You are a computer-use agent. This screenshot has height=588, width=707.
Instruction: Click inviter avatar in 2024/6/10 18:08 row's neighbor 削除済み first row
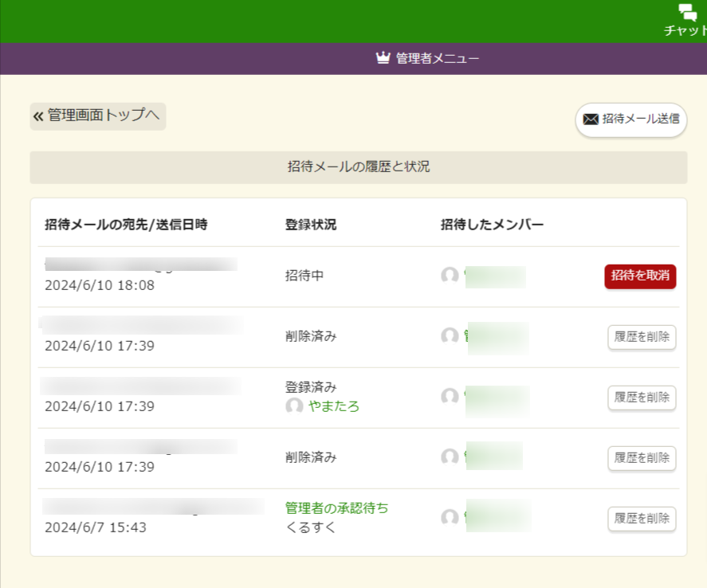tap(450, 335)
